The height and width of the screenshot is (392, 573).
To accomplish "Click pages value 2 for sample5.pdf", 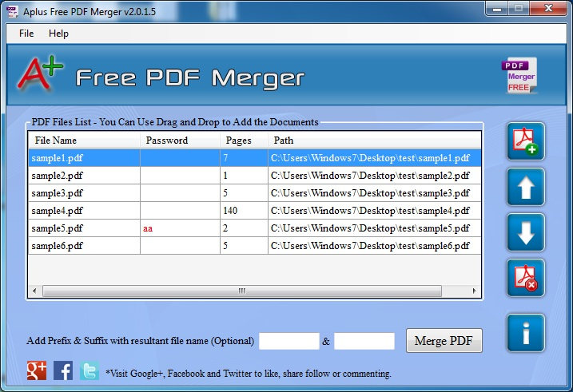I will pyautogui.click(x=225, y=228).
